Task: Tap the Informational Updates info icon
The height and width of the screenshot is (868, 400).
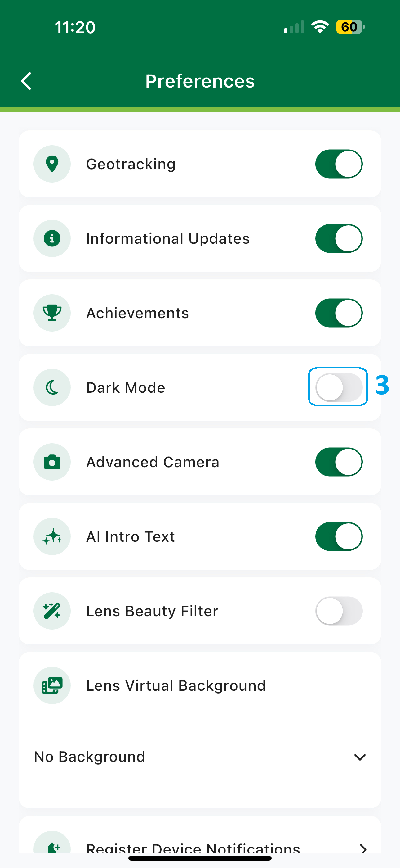Action: (52, 238)
